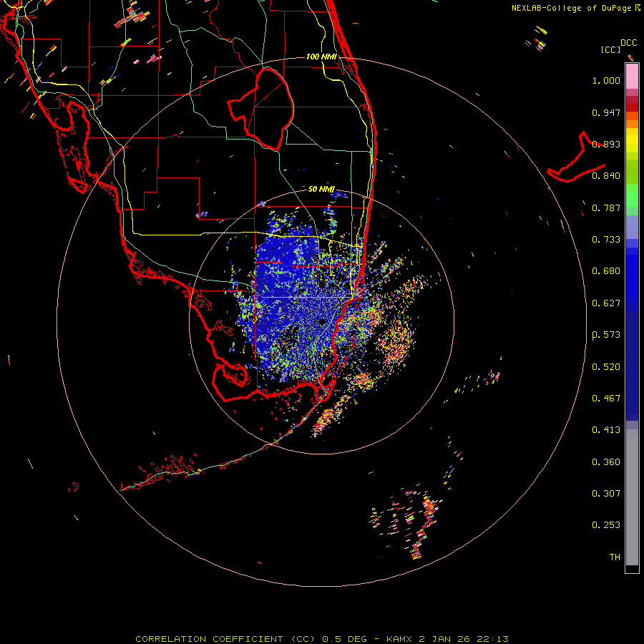Select the 0.307 scale value
Screen dimensions: 644x644
606,494
